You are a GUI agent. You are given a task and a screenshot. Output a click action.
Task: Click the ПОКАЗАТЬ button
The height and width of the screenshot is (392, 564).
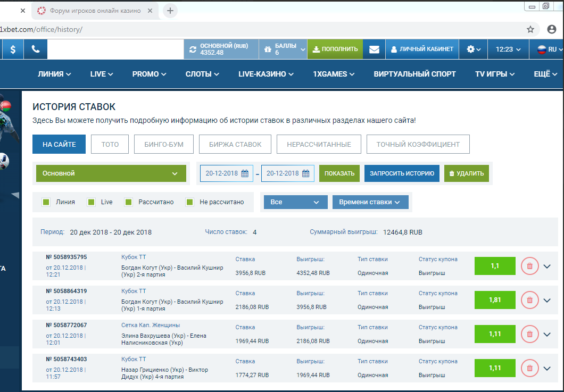339,173
